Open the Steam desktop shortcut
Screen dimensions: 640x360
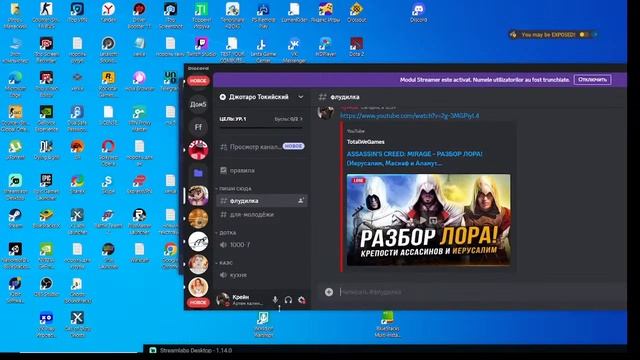tap(15, 218)
